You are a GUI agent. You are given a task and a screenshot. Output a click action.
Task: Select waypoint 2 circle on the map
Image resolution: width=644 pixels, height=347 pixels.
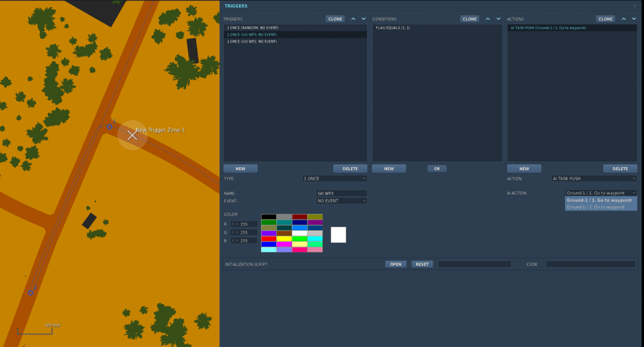point(30,293)
